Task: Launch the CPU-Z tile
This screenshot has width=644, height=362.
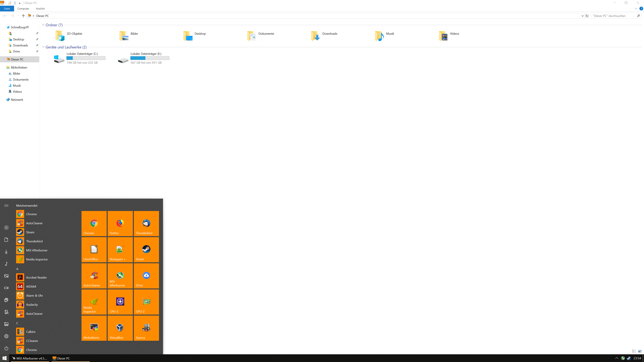Action: click(x=120, y=302)
